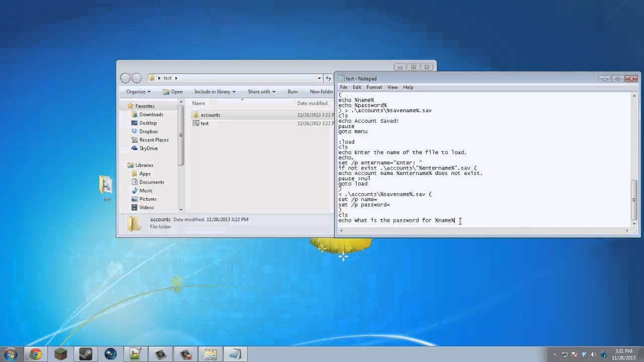
Task: Open Downloads in Favorites list
Action: click(x=151, y=115)
